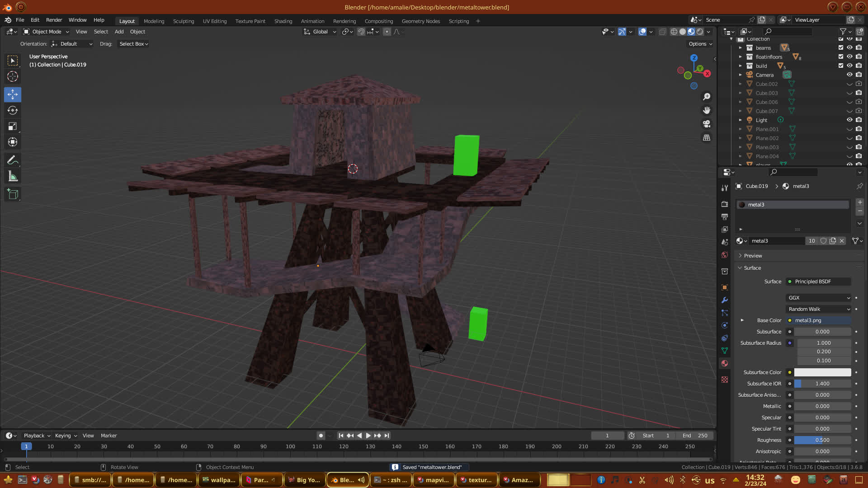868x488 pixels.
Task: Click the camera view icon in viewport
Action: [x=707, y=124]
